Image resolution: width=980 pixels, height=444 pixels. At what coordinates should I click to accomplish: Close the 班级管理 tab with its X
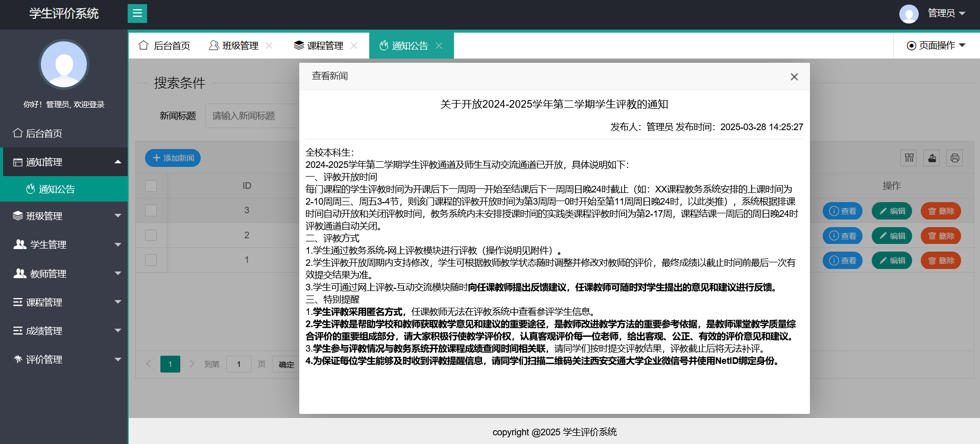(x=269, y=45)
